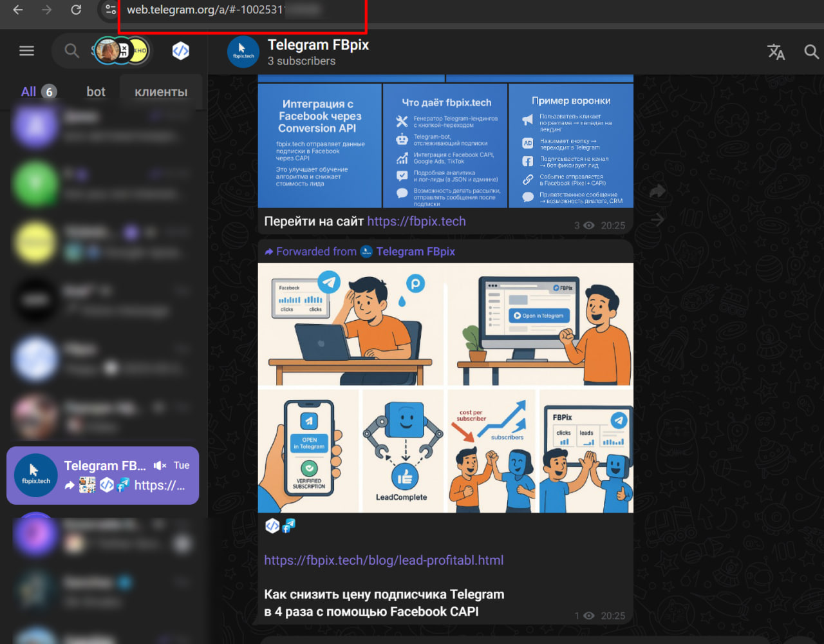
Task: Click the translate icon in chat header
Action: 776,52
